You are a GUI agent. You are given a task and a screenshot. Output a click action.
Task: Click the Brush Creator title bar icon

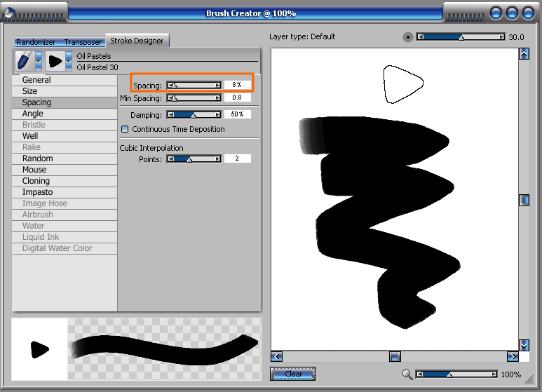coord(8,13)
